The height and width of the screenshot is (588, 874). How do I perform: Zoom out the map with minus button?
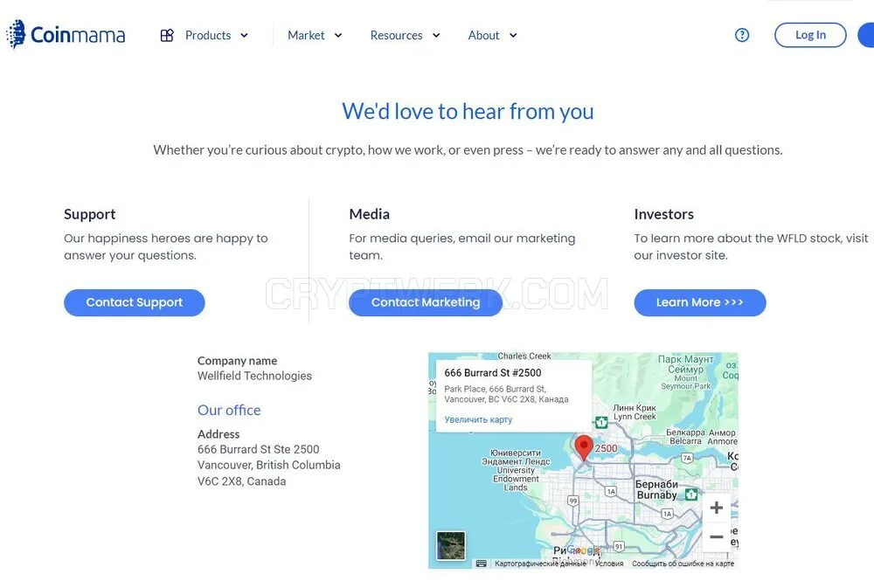717,536
